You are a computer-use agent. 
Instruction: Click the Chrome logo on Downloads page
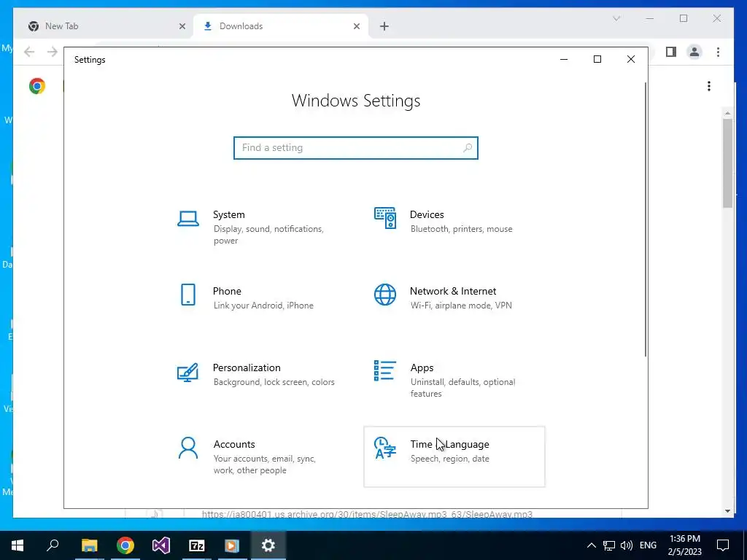tap(37, 86)
